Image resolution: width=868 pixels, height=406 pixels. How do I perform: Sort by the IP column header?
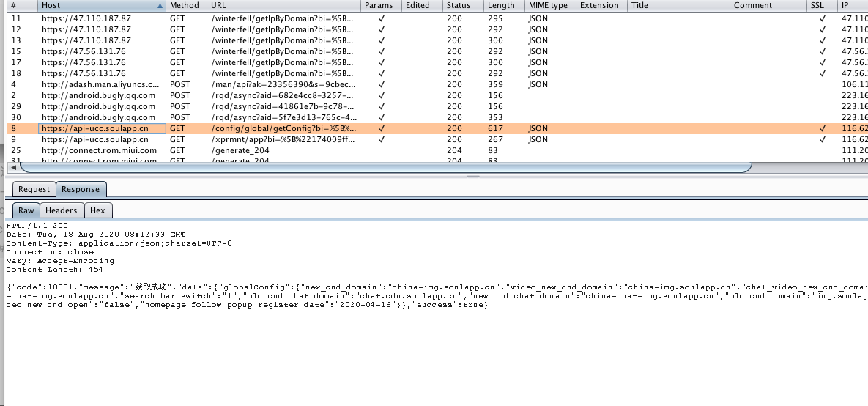pyautogui.click(x=853, y=6)
